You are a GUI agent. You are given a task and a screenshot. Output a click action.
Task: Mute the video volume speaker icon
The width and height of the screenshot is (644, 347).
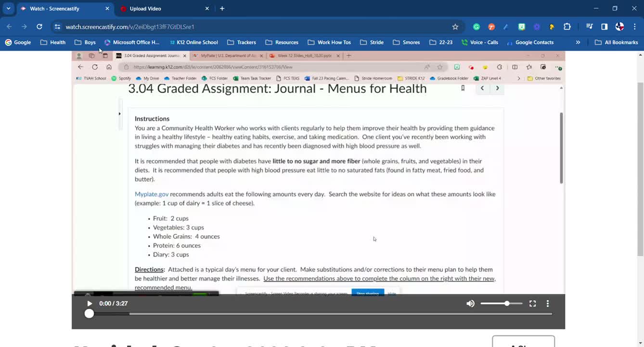click(x=470, y=304)
